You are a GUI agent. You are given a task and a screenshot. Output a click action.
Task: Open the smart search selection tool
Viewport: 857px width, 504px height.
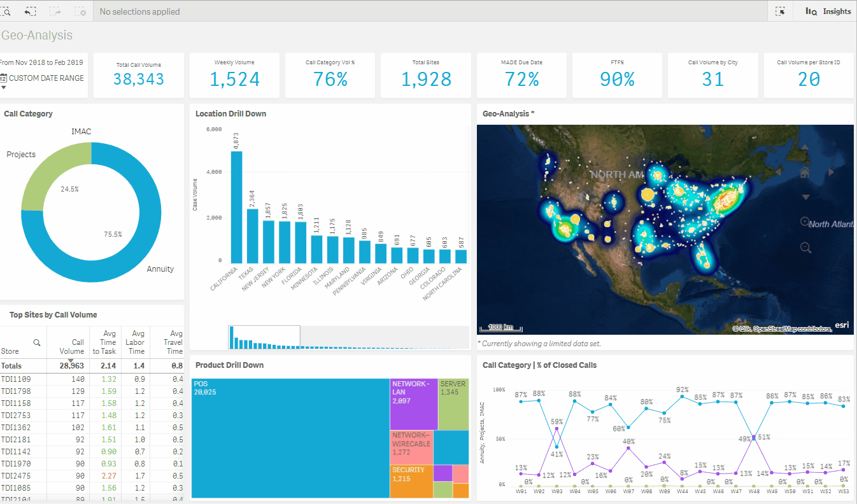5,11
